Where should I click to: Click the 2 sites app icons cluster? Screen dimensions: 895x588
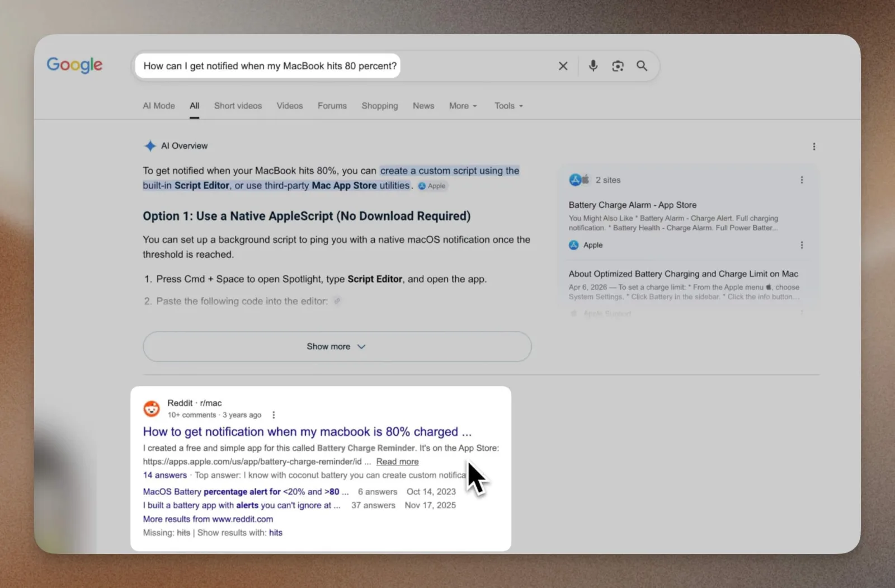click(579, 180)
